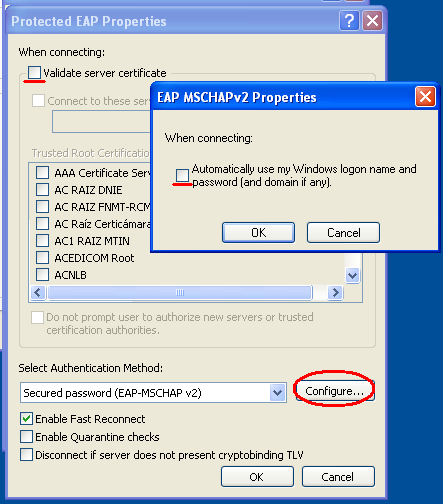Click horizontal scrollbar left arrow
The width and height of the screenshot is (443, 504).
38,293
